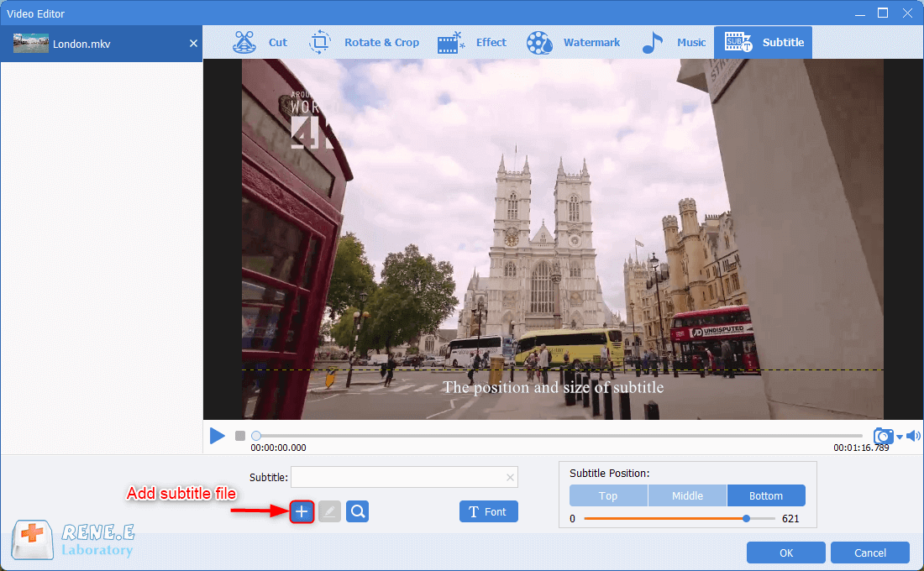The width and height of the screenshot is (924, 571).
Task: Clear the Subtitle field with X
Action: pyautogui.click(x=511, y=477)
